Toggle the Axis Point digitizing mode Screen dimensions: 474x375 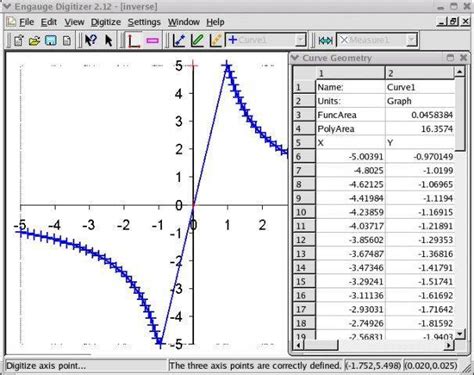(134, 40)
